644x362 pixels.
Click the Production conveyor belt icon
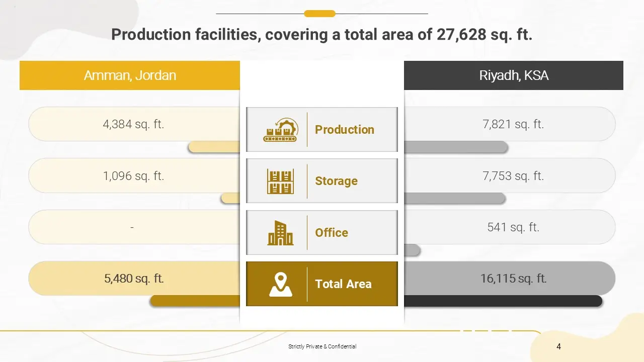click(x=280, y=130)
